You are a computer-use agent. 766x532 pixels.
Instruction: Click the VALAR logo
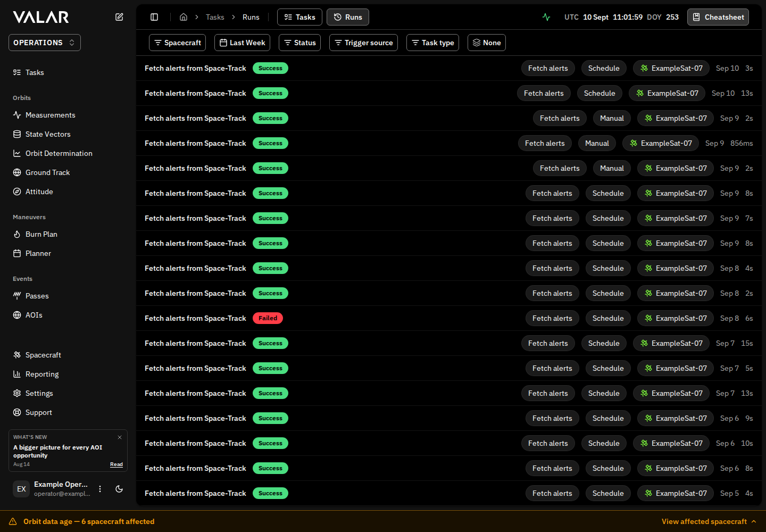click(x=41, y=17)
